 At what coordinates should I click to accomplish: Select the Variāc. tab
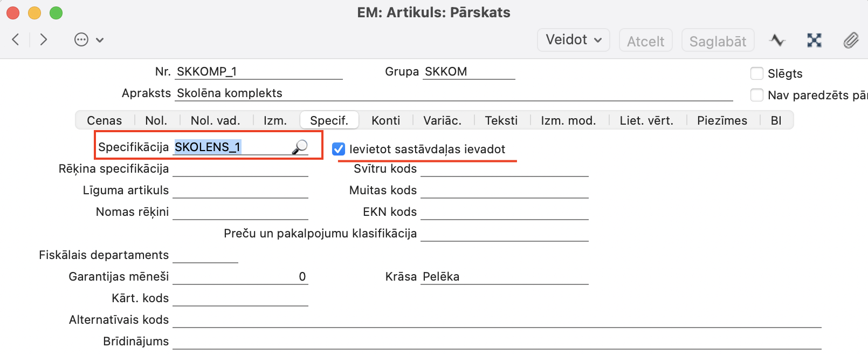(442, 120)
